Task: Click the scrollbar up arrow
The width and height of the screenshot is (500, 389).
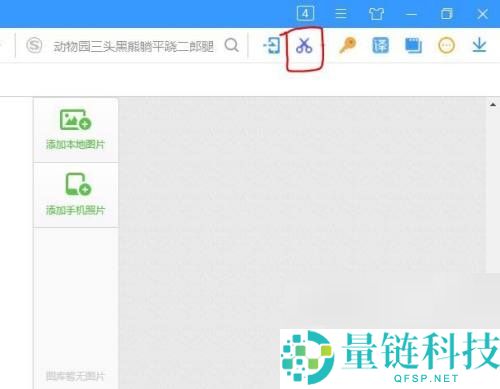Action: click(493, 105)
